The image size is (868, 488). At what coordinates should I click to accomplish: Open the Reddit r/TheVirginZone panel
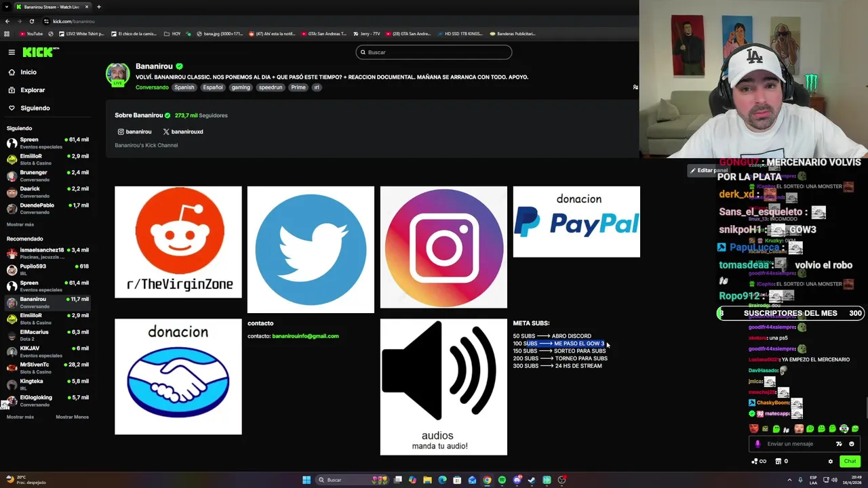click(178, 242)
